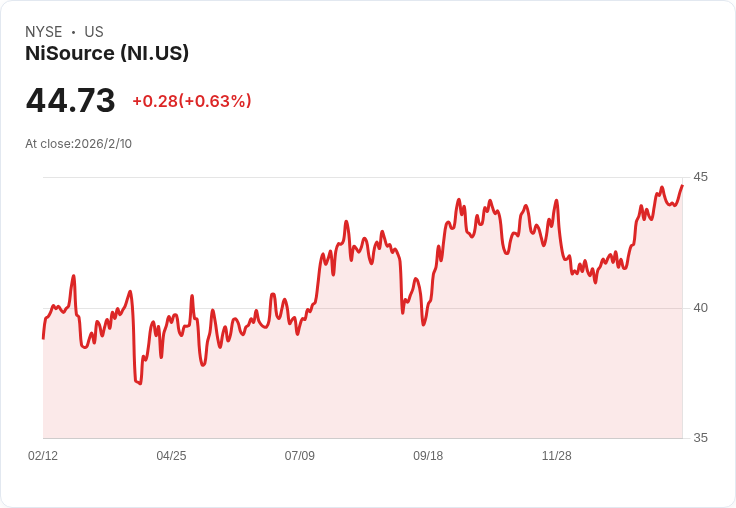
Task: Click the current price 44.73
Action: point(70,101)
